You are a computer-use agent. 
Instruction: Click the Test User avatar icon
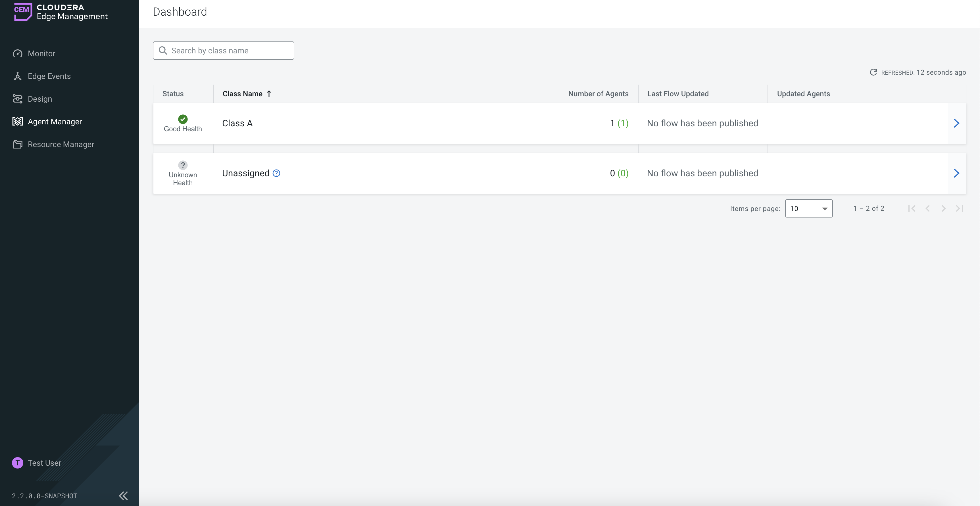point(18,463)
